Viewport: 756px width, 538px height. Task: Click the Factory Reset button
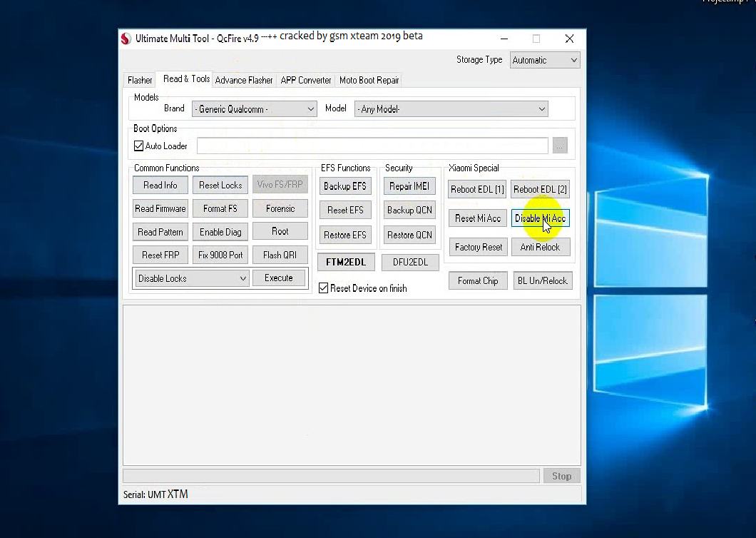coord(479,247)
